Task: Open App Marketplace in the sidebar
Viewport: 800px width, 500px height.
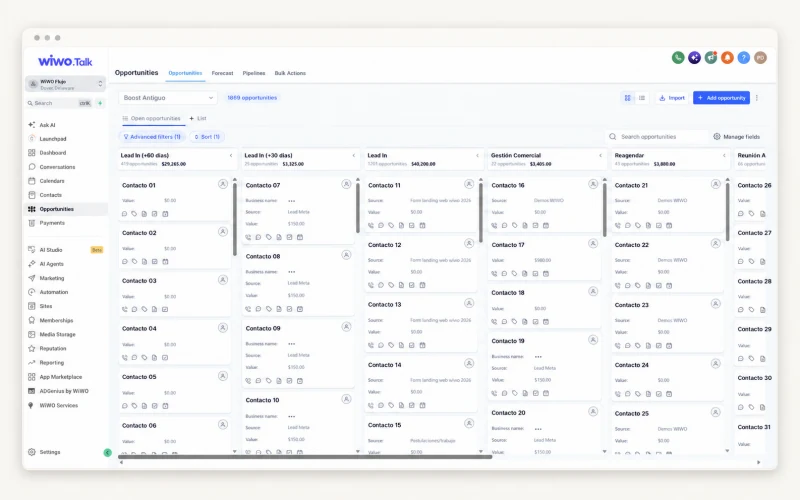Action: pyautogui.click(x=55, y=377)
